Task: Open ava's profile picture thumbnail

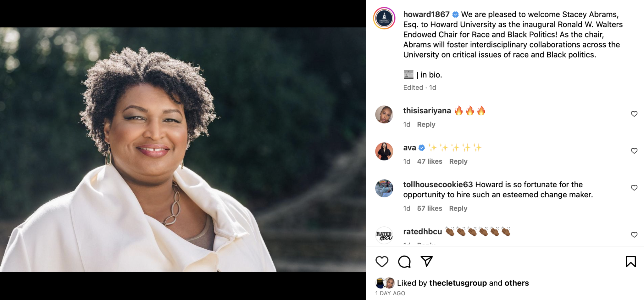Action: click(x=384, y=151)
